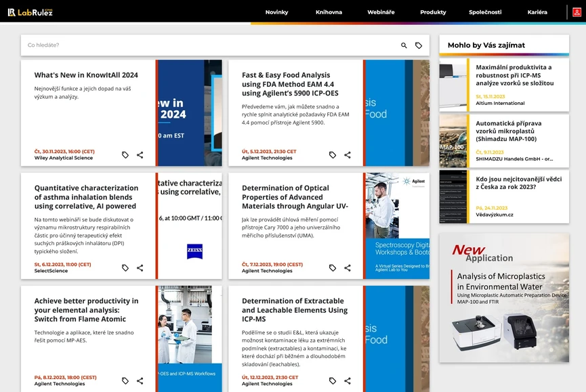The width and height of the screenshot is (586, 392).
Task: Share the KnowItAll 2024 webinar
Action: pyautogui.click(x=140, y=155)
